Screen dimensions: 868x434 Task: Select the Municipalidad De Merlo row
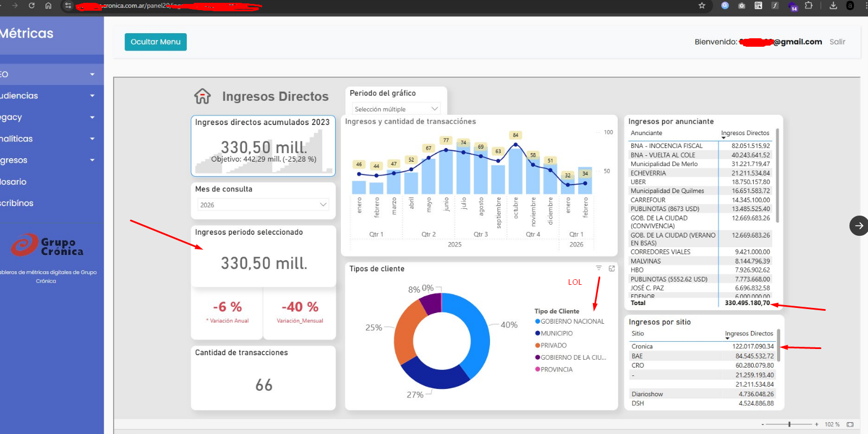(700, 164)
